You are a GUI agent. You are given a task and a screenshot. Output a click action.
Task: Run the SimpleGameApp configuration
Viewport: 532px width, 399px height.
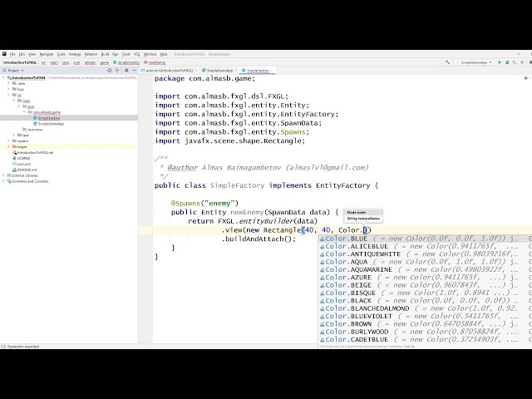pyautogui.click(x=500, y=62)
